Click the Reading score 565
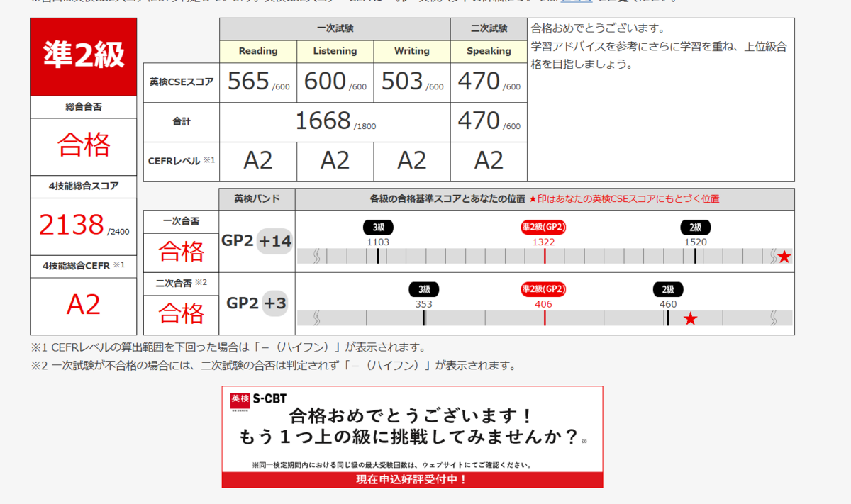The width and height of the screenshot is (851, 504). 247,82
